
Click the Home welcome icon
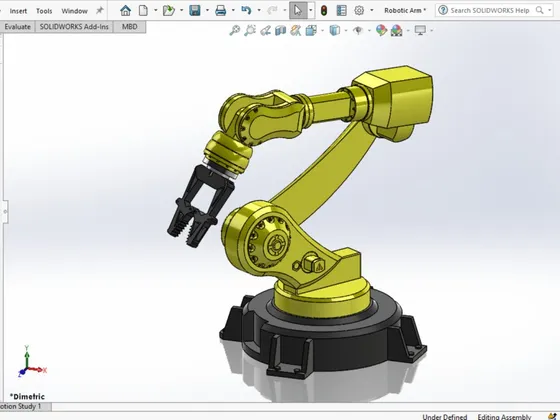click(x=125, y=11)
